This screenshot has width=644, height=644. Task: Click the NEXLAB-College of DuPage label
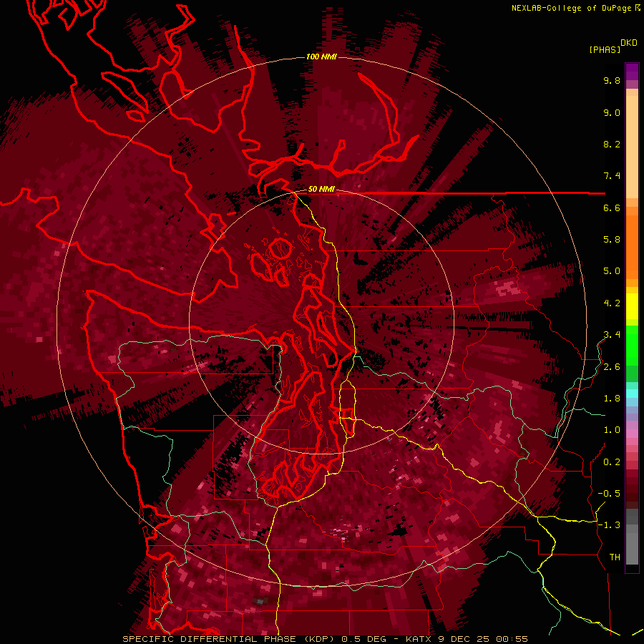571,8
